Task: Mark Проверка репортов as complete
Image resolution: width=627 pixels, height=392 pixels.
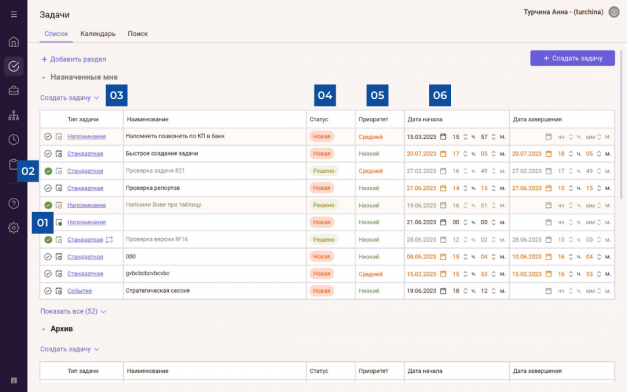Action: [x=48, y=188]
